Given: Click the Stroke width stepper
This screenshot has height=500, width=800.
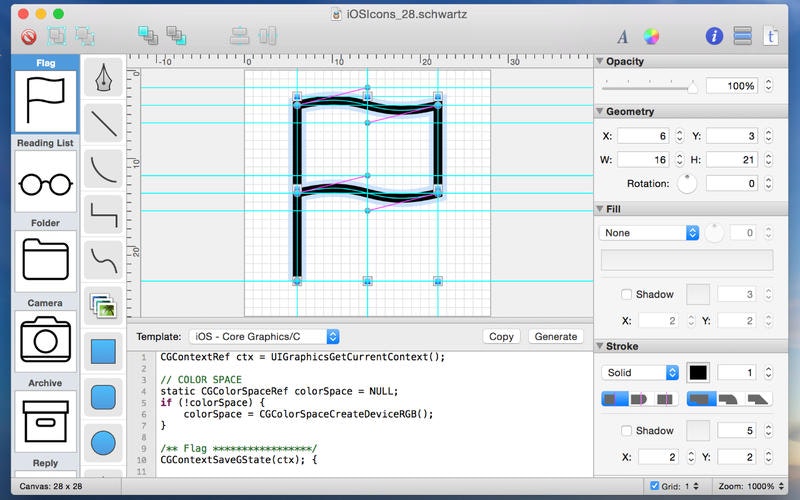Looking at the screenshot, I should pos(768,372).
